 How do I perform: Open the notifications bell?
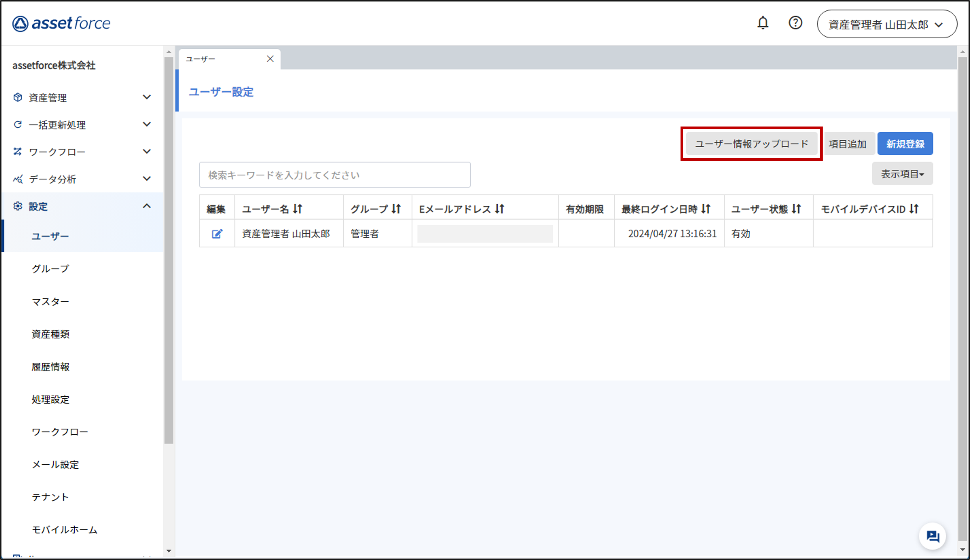tap(763, 23)
